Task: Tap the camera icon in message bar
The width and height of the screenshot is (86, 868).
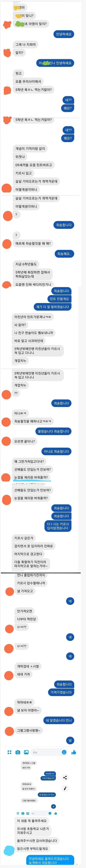Action: pos(18,752)
